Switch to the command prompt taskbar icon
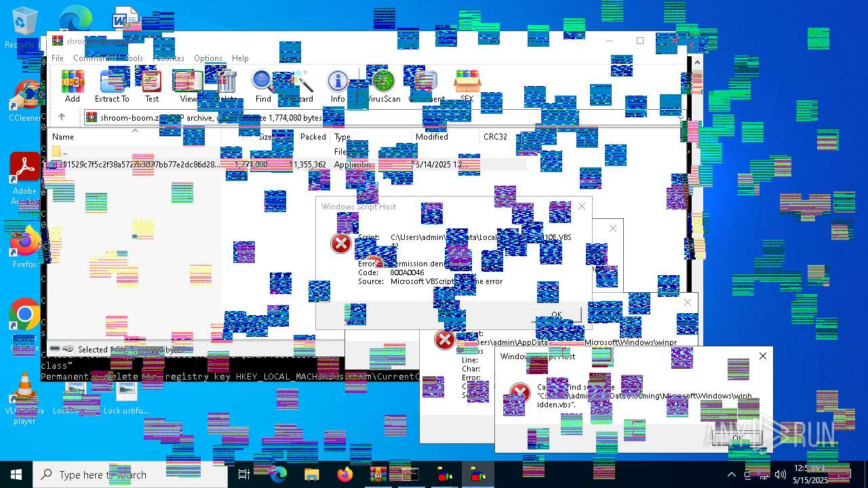 point(411,474)
